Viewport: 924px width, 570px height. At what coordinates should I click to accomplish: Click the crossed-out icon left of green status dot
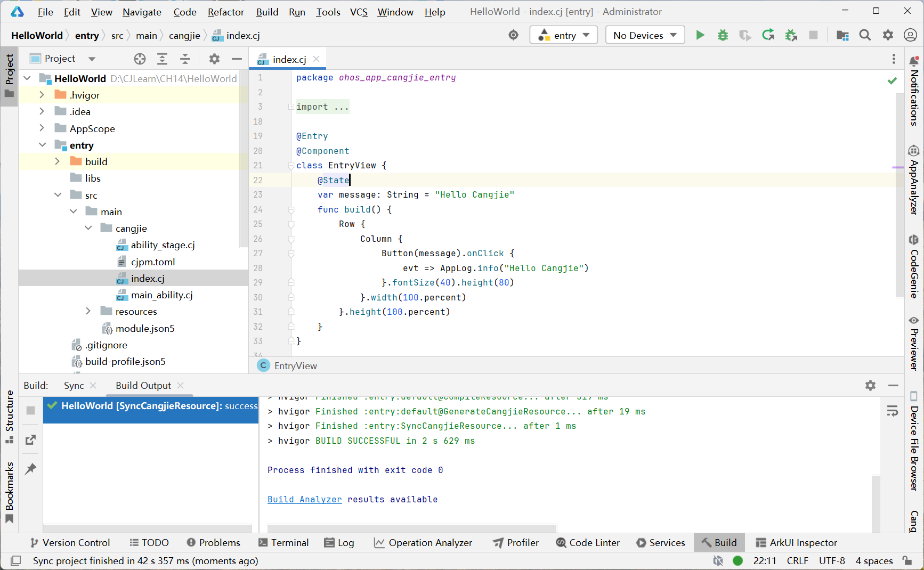point(718,560)
